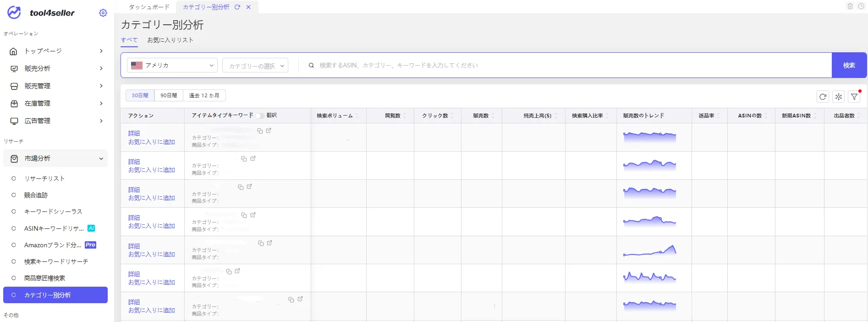Click the trash icon at top right
868x322 pixels.
tap(850, 6)
